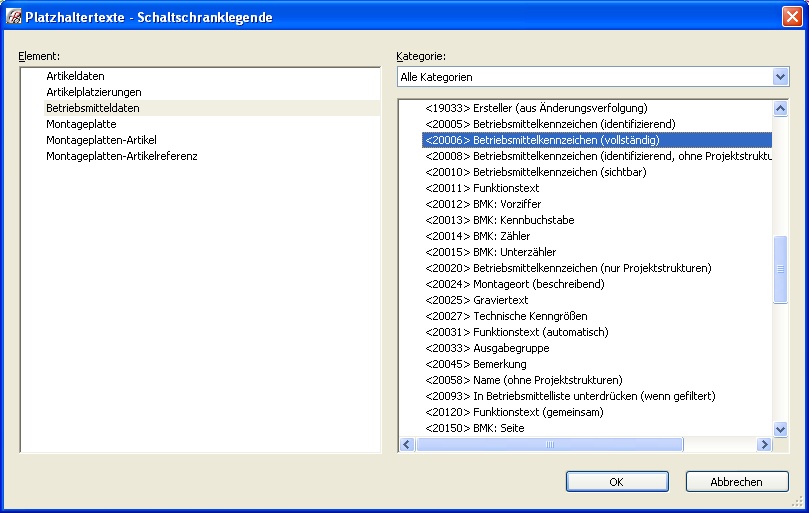Click the vertical scrollbar up arrow
This screenshot has width=809, height=513.
[x=780, y=108]
